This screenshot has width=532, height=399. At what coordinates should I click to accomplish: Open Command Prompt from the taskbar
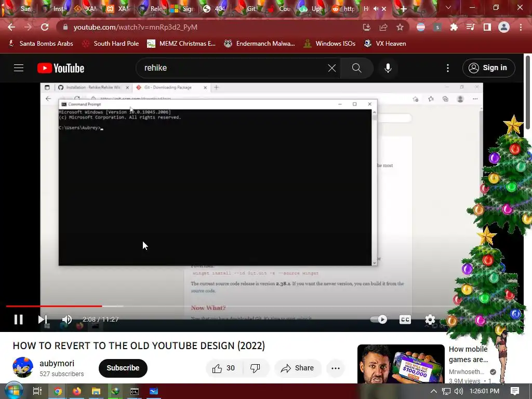tap(135, 391)
